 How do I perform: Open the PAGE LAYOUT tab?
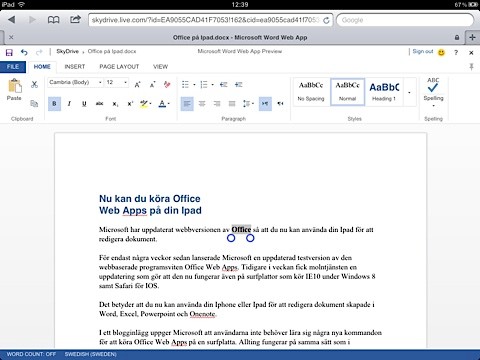[119, 67]
